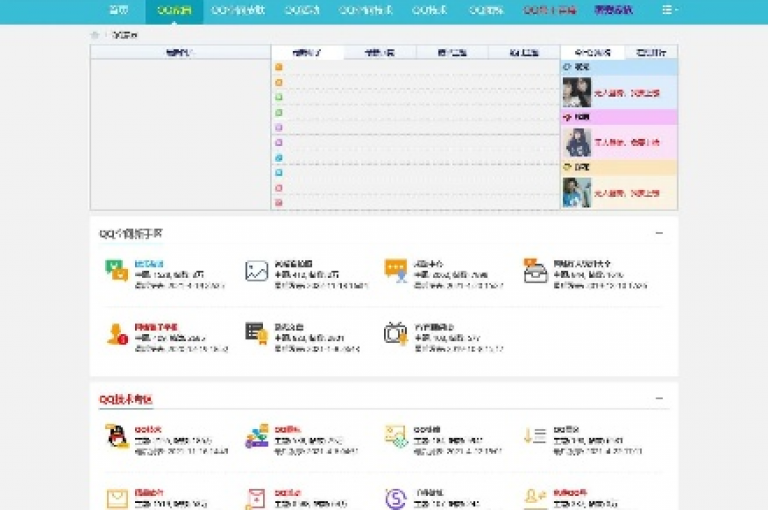Click the red forum title beside the QQ penguin icon
The height and width of the screenshot is (510, 768).
click(148, 429)
